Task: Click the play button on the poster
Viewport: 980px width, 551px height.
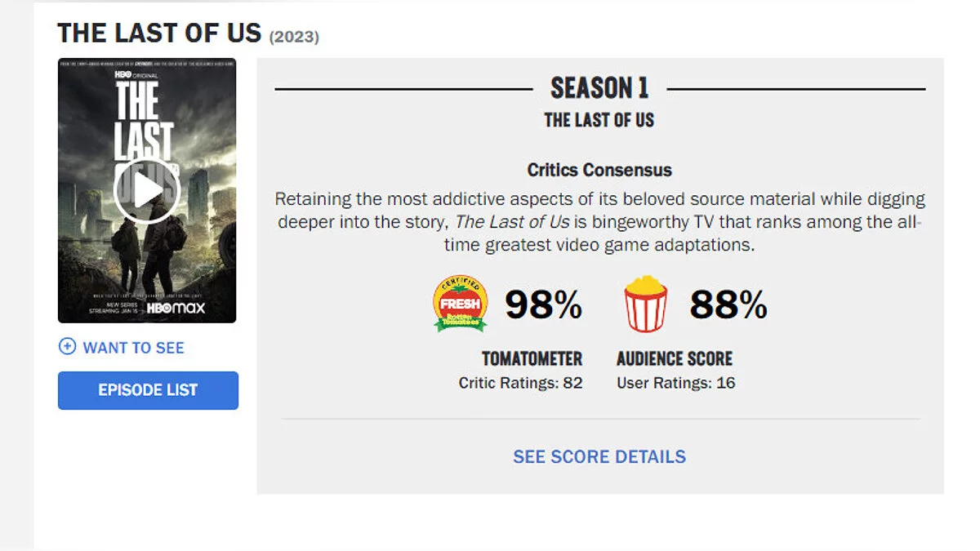Action: point(146,191)
